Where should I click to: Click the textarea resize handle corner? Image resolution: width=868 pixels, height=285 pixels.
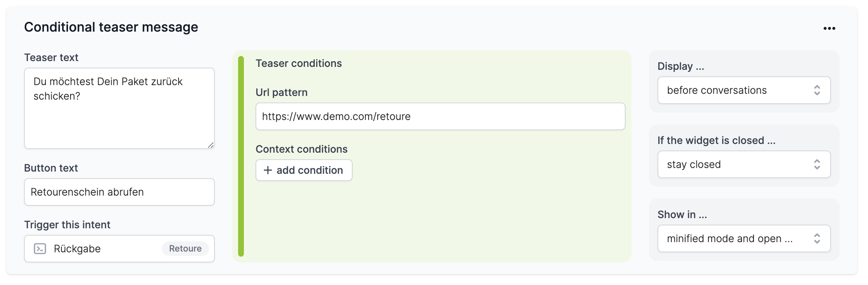tap(211, 145)
